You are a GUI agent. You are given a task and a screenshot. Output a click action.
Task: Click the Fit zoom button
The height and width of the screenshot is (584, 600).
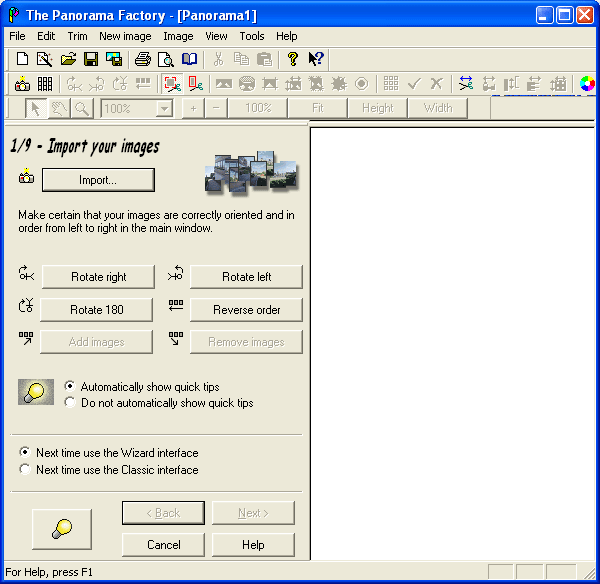pyautogui.click(x=318, y=109)
